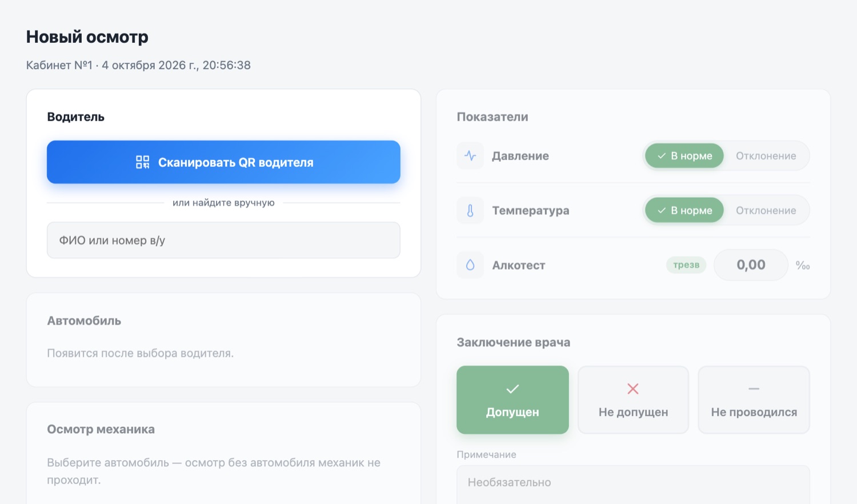857x504 pixels.
Task: Select Допущен verdict
Action: click(x=512, y=400)
